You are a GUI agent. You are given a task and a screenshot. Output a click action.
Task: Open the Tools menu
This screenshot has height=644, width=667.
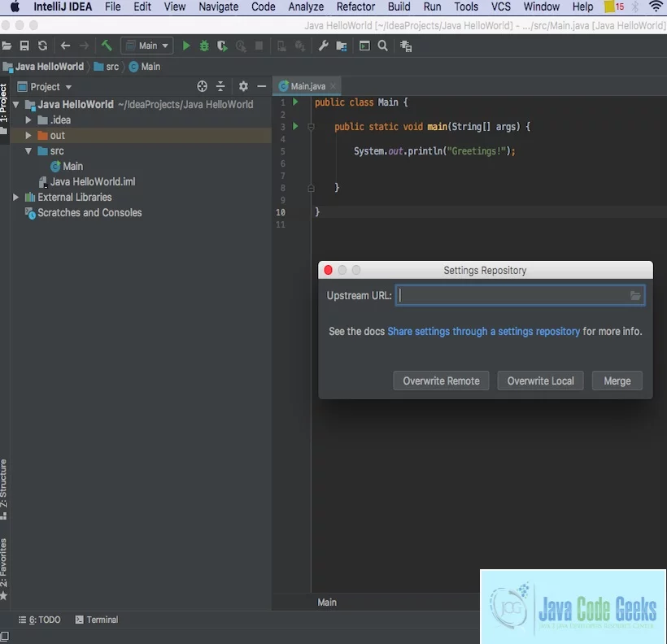[x=466, y=7]
